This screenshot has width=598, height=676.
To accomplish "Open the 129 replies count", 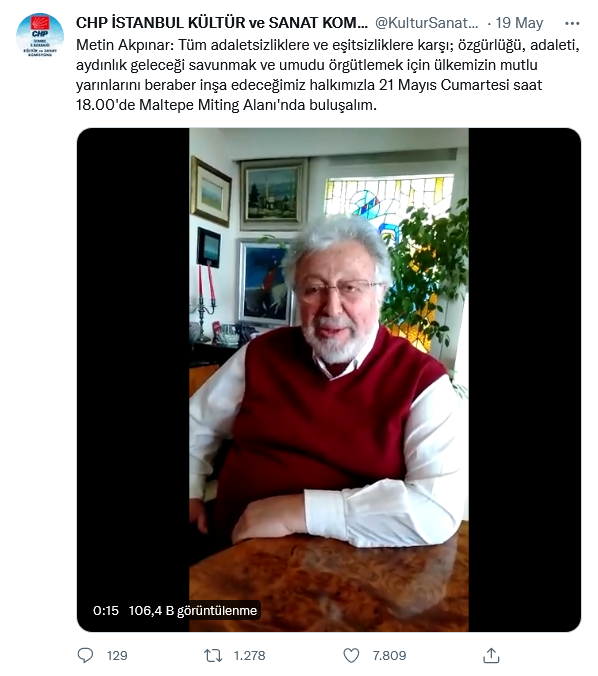I will pos(117,656).
